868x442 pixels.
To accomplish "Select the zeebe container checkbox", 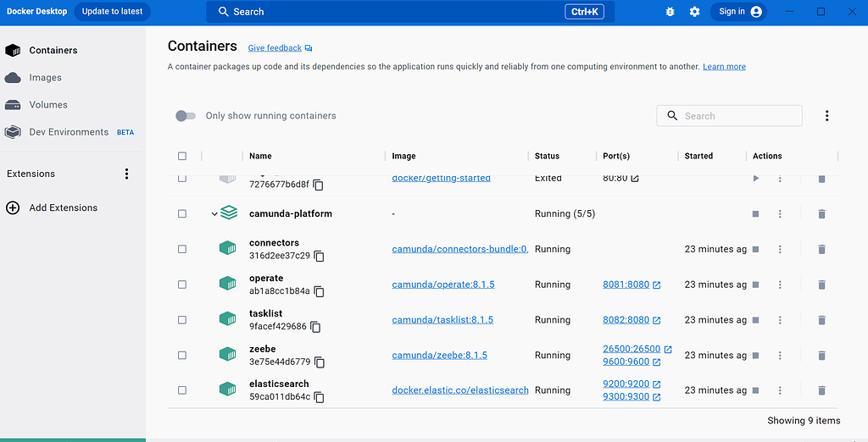I will (182, 355).
